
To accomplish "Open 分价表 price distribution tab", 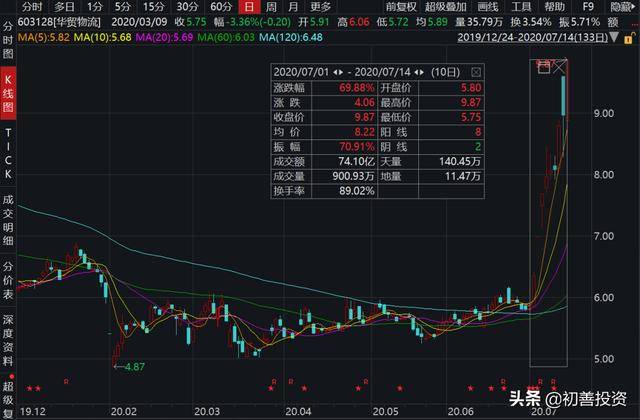I will [x=8, y=280].
